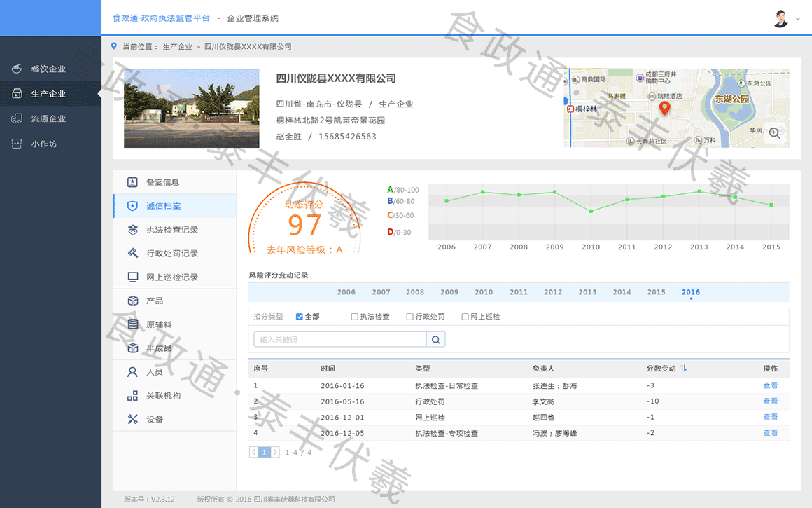Select the 2015 year tab
812x508 pixels.
pyautogui.click(x=656, y=292)
